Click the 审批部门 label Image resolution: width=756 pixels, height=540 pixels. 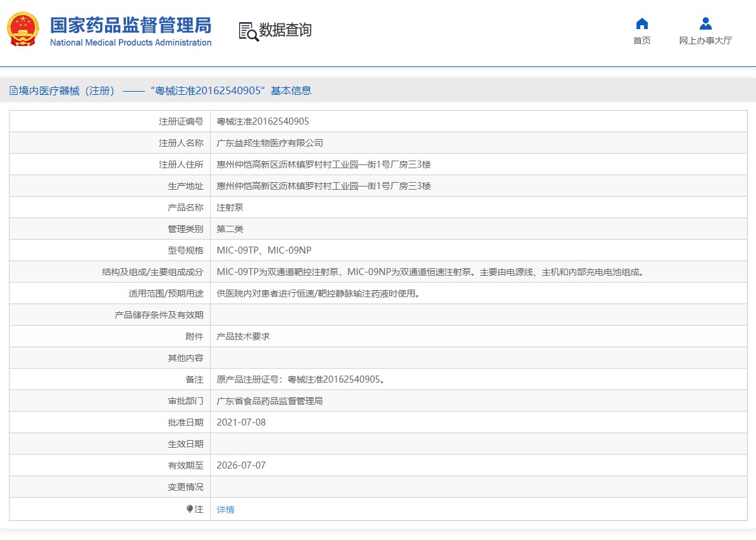coord(185,401)
